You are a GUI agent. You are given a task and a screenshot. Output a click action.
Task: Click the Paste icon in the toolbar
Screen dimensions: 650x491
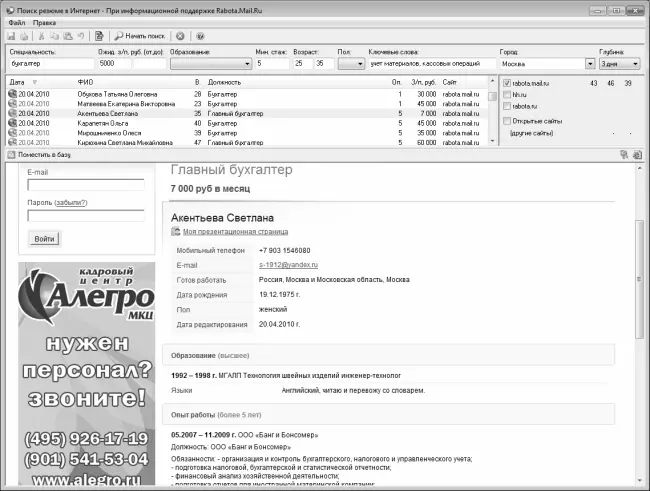(67, 35)
